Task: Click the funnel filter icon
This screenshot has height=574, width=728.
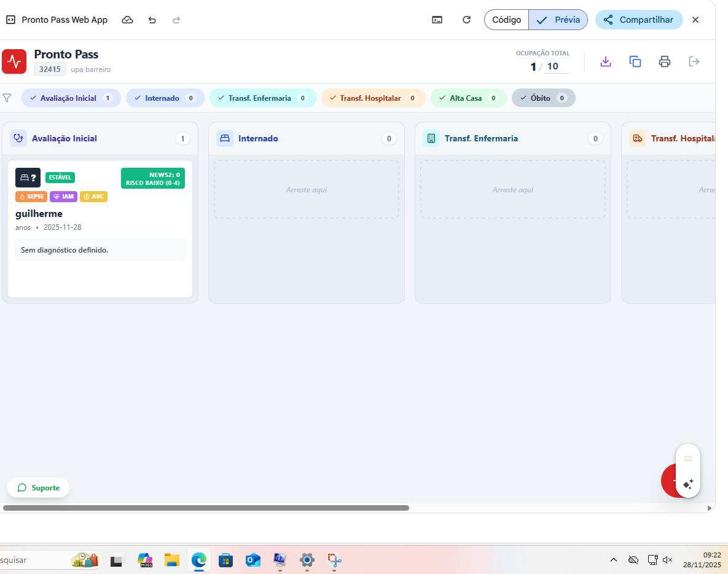Action: coord(7,98)
